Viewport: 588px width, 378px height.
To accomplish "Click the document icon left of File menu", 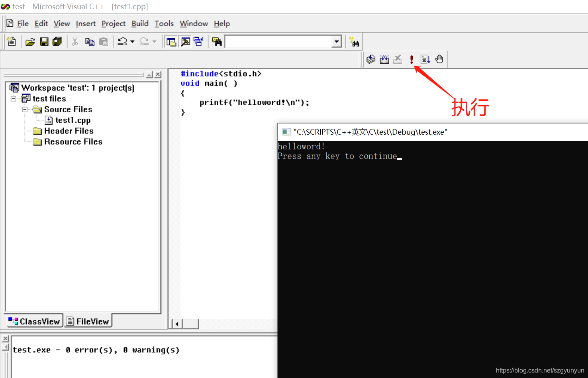I will coord(10,23).
